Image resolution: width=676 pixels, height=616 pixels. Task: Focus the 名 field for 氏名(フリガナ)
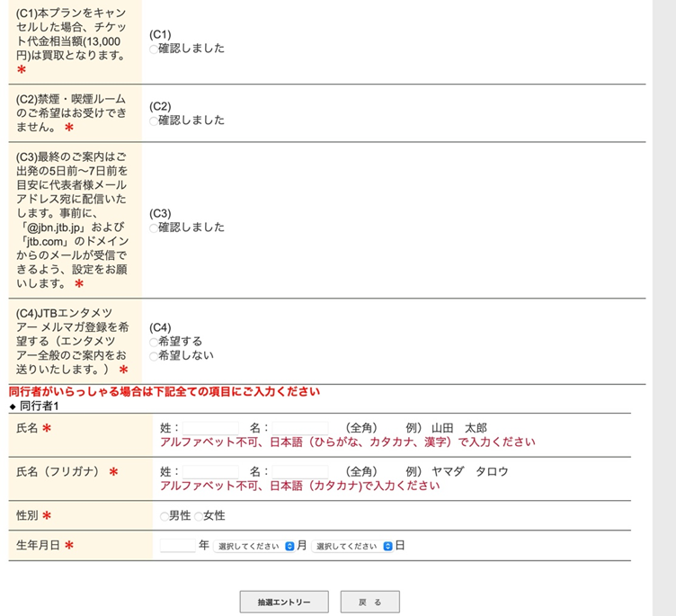(x=300, y=471)
